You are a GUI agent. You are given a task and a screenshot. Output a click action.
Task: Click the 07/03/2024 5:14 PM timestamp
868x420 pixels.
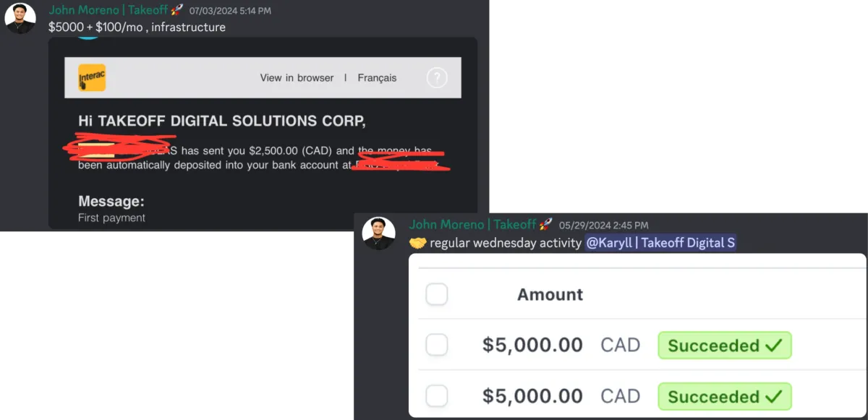coord(231,11)
